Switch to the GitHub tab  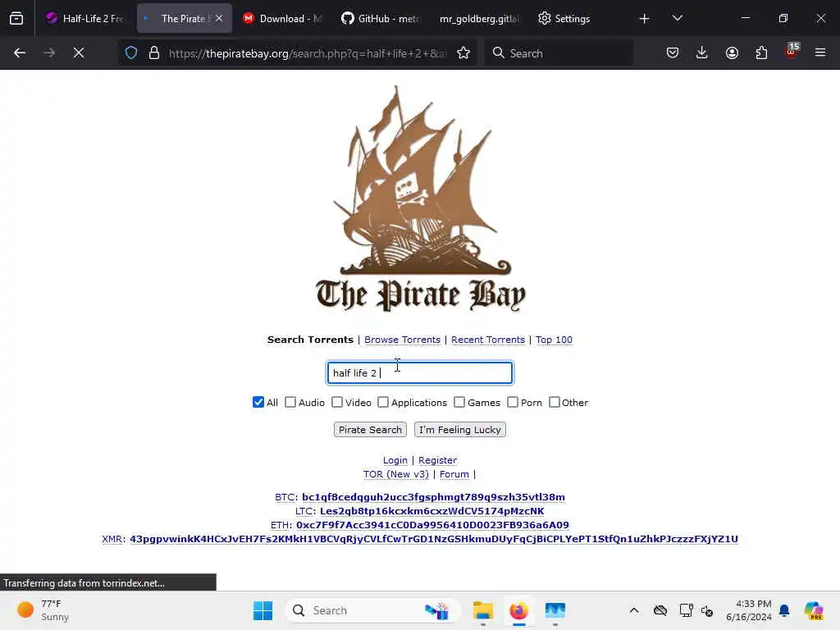pyautogui.click(x=380, y=18)
